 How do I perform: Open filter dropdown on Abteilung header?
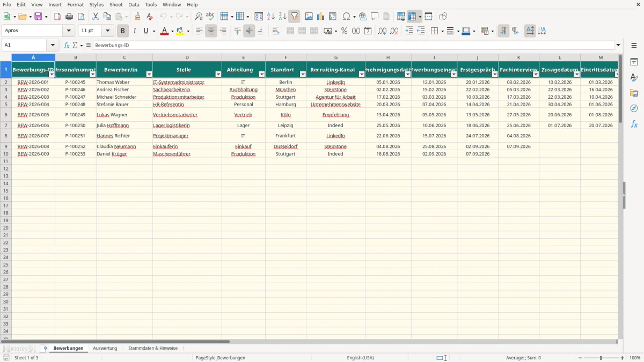coord(261,75)
